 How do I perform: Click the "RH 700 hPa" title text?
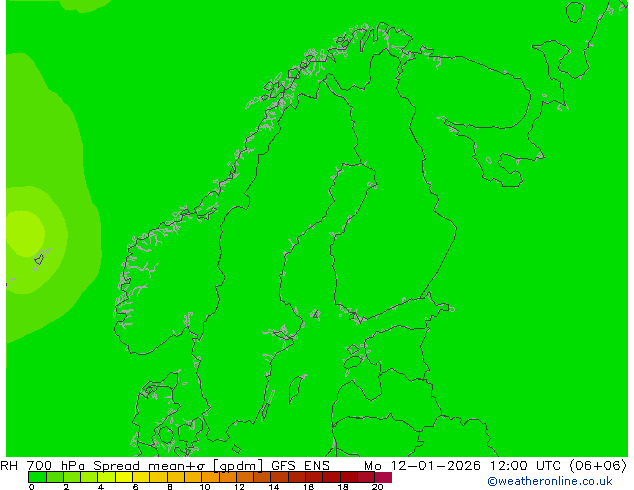(x=42, y=466)
